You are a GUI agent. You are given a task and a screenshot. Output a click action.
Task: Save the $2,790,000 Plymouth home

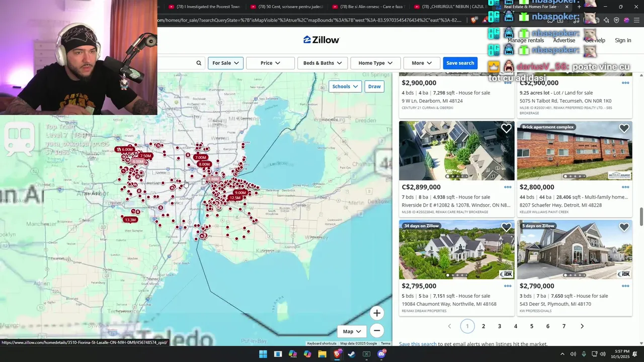tap(624, 227)
